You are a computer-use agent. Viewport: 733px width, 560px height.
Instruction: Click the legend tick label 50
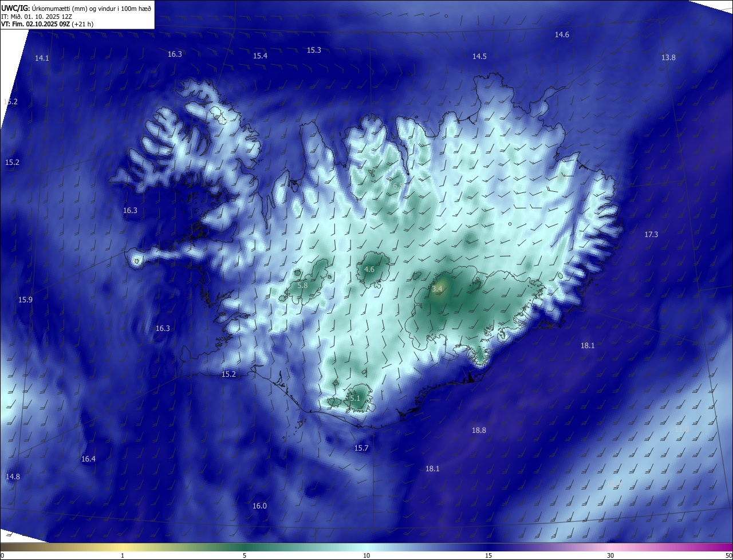(x=728, y=555)
